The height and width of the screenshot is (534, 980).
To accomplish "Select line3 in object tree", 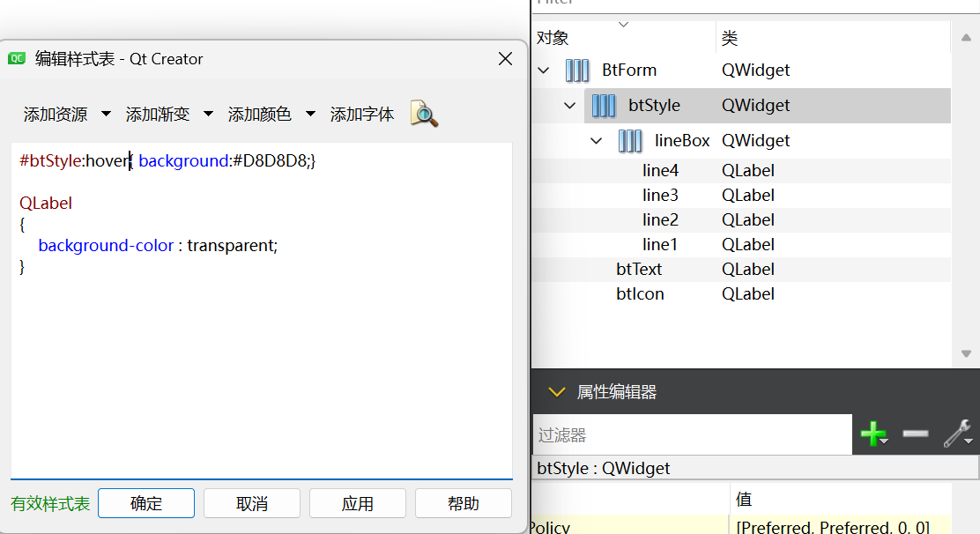I will click(660, 195).
